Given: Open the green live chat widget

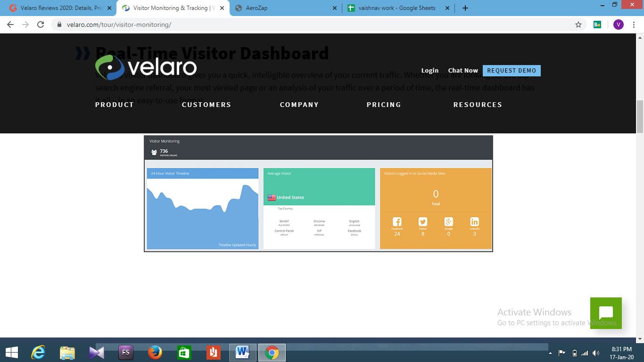Looking at the screenshot, I should 606,313.
